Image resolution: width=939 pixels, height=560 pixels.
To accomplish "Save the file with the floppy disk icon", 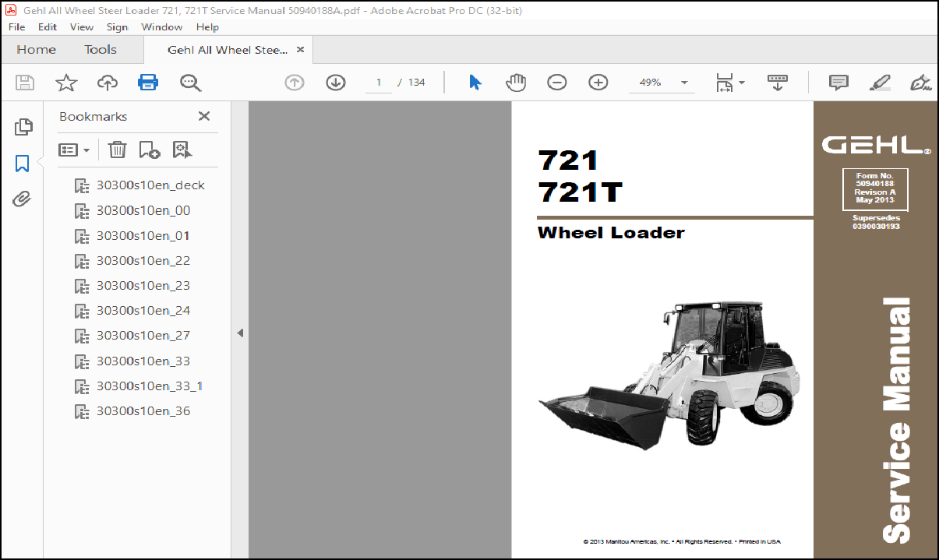I will [25, 83].
